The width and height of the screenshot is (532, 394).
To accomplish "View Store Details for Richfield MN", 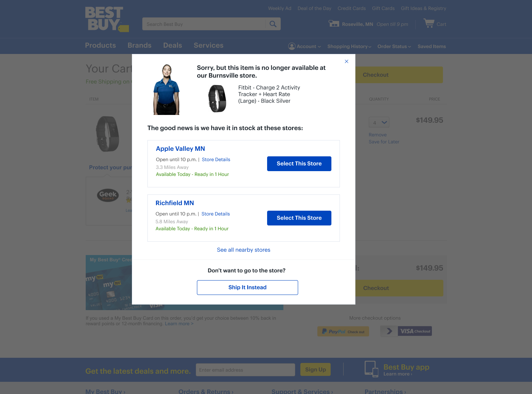I will (x=216, y=214).
